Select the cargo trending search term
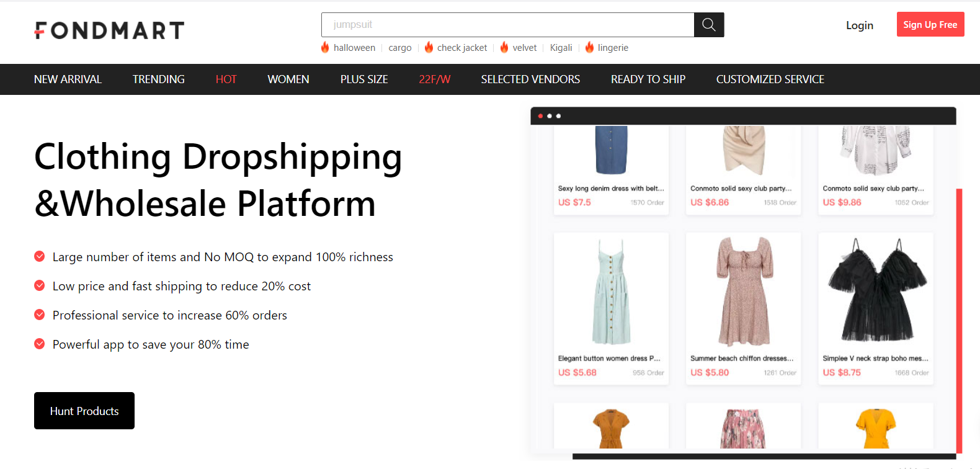This screenshot has width=980, height=469. tap(400, 48)
